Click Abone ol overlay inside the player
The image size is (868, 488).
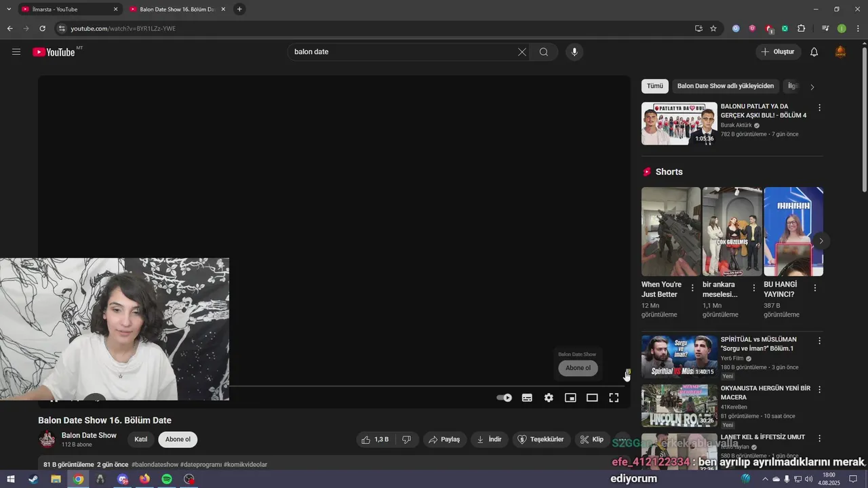pyautogui.click(x=578, y=368)
